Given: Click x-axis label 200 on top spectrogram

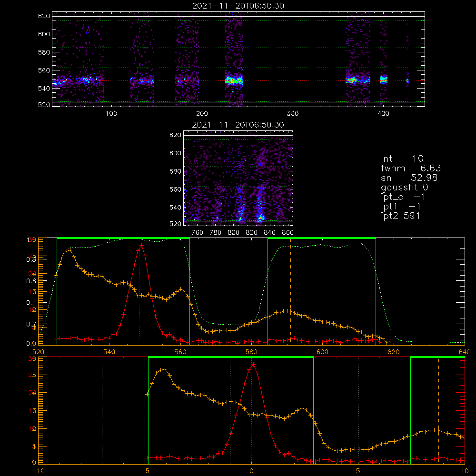Looking at the screenshot, I should (x=202, y=114).
